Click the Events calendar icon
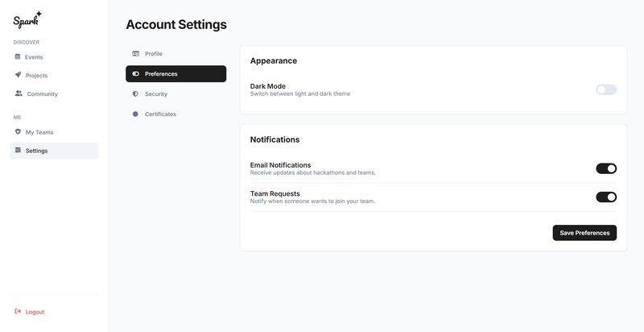 [18, 56]
